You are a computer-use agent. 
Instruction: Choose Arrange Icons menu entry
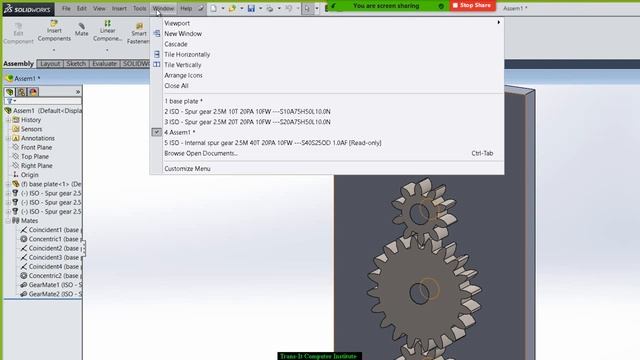pos(183,75)
